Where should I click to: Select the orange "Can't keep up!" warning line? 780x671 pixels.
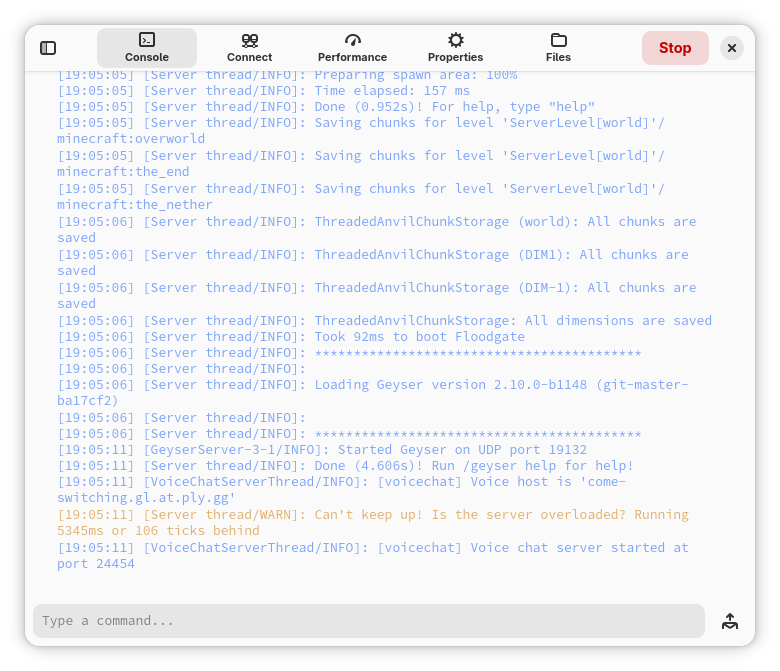(x=373, y=523)
